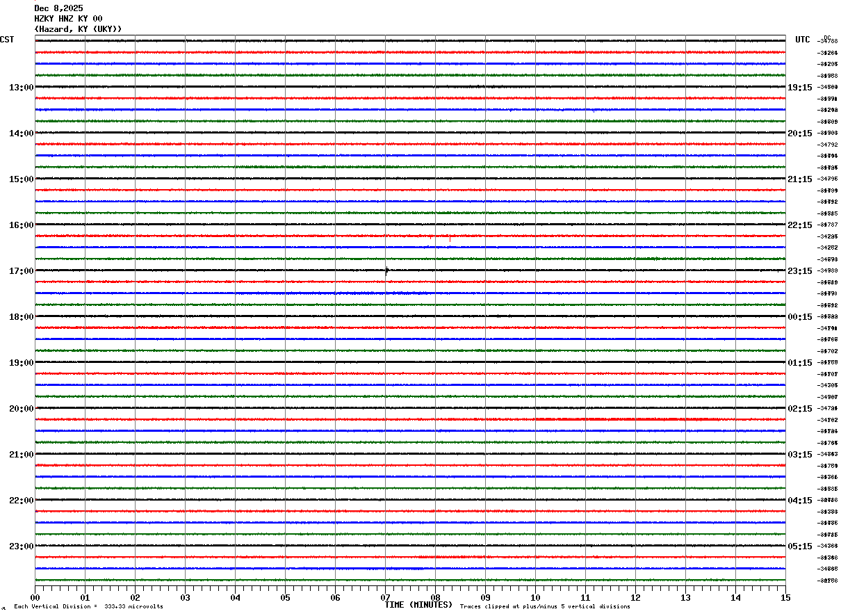Click the 04 minute axis label
This screenshot has height=616, width=841.
coord(235,597)
